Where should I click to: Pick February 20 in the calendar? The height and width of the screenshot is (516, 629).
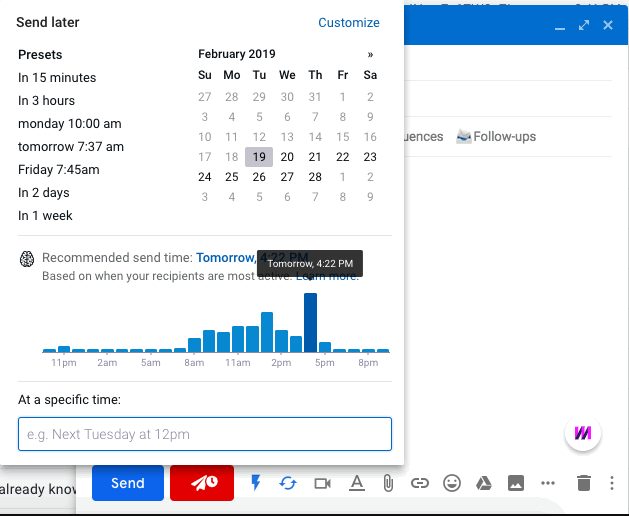point(287,157)
